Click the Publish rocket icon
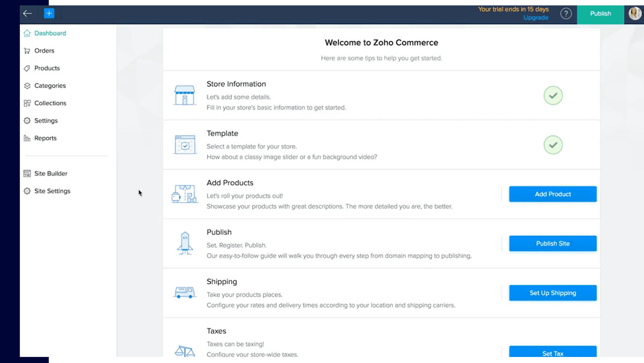The width and height of the screenshot is (644, 363). (185, 243)
